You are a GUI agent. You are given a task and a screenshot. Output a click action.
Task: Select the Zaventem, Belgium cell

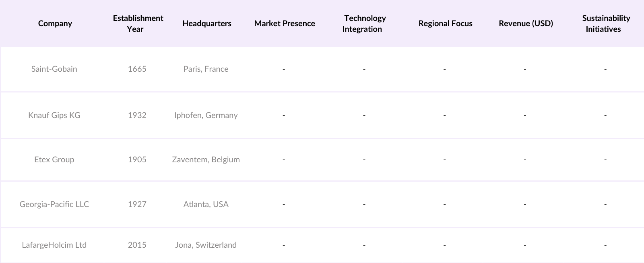pos(206,159)
